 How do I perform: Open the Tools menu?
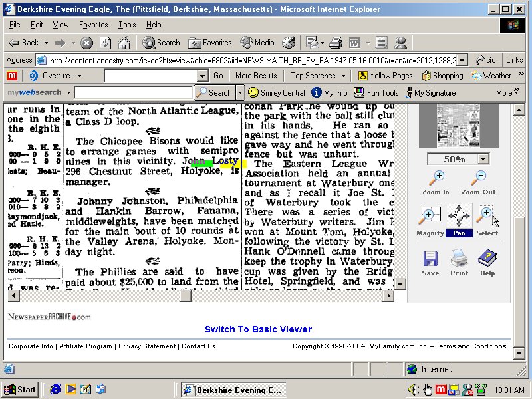tap(127, 25)
